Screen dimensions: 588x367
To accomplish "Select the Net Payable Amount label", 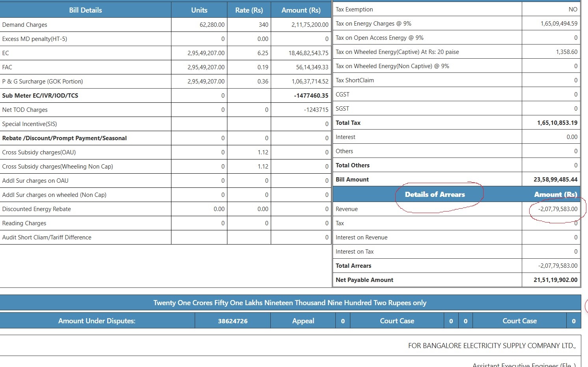I will [x=365, y=280].
